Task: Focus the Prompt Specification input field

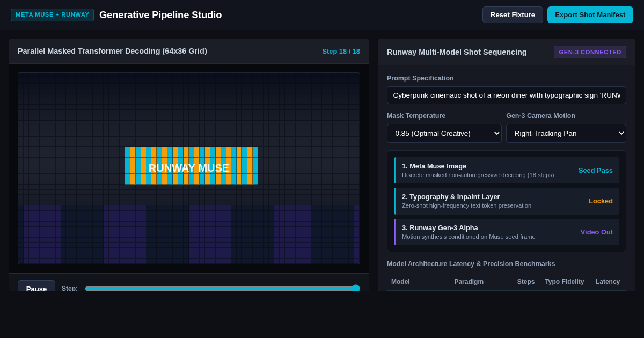Action: (507, 95)
